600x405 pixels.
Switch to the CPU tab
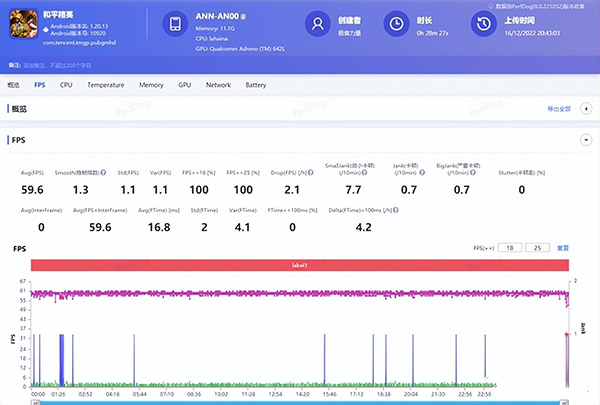pos(66,86)
